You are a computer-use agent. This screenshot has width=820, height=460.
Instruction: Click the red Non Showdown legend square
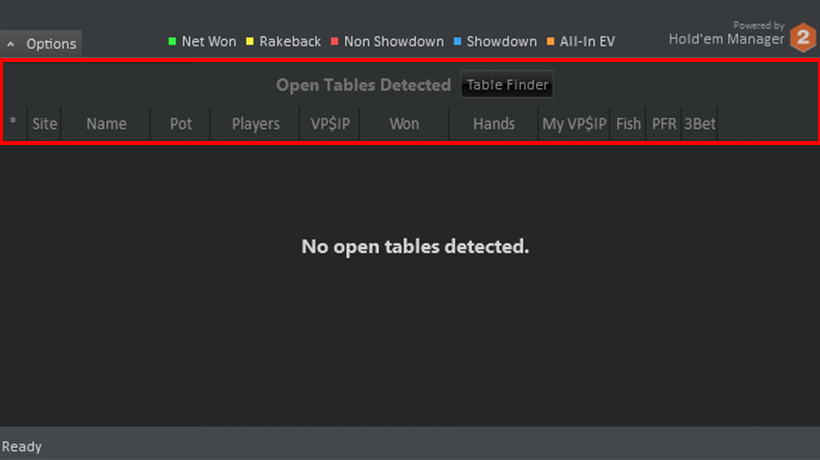point(335,41)
